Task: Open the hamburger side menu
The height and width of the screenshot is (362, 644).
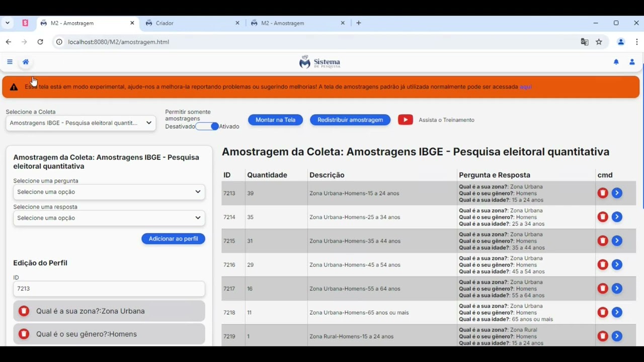Action: coord(10,62)
